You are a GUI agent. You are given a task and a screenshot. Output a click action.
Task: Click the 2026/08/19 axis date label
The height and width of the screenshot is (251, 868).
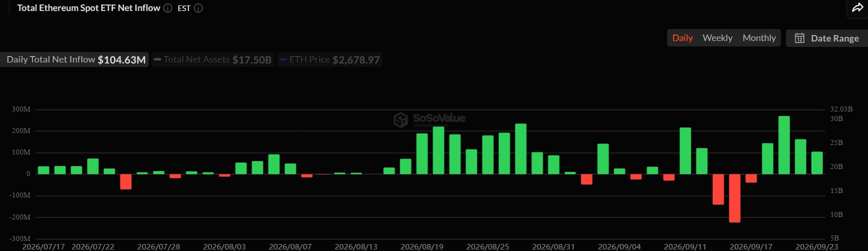[x=422, y=247]
